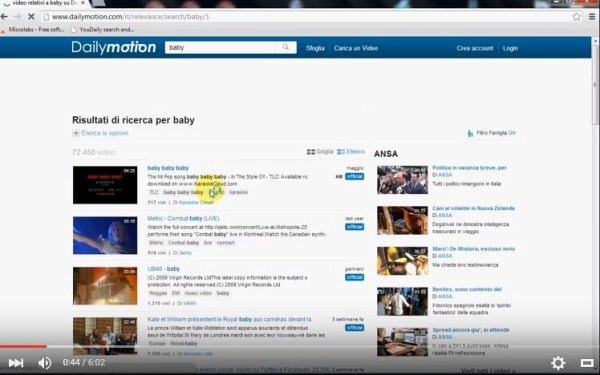Viewport: 600px width, 375px height.
Task: Open ANSA video 'Cani al volante in Nuova Zelanda'
Action: (x=473, y=208)
